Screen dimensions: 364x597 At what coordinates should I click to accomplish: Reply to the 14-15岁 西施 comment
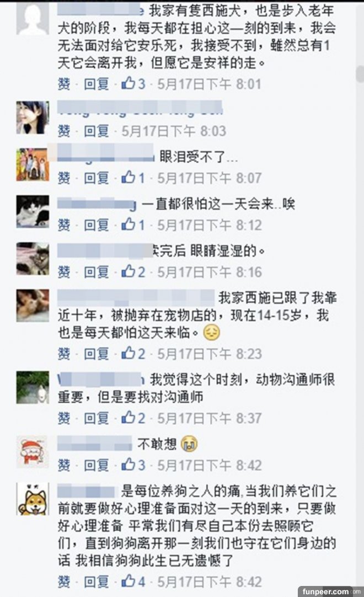[x=97, y=353]
